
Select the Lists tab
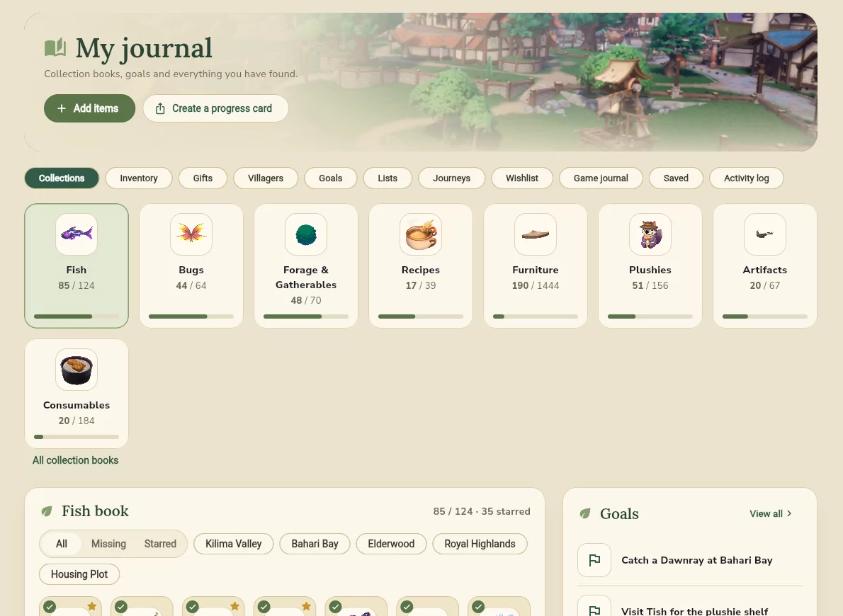(387, 178)
